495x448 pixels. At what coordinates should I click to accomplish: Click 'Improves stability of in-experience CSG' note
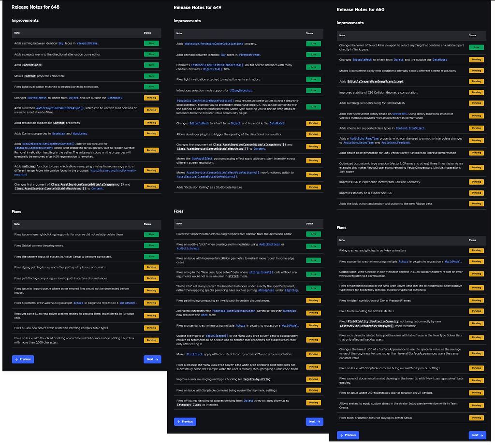[365, 193]
